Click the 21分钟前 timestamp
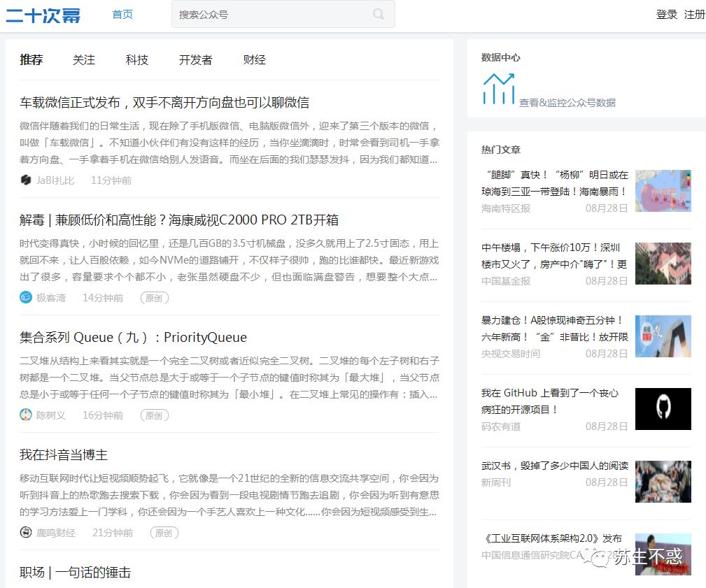This screenshot has height=588, width=706. 113,533
